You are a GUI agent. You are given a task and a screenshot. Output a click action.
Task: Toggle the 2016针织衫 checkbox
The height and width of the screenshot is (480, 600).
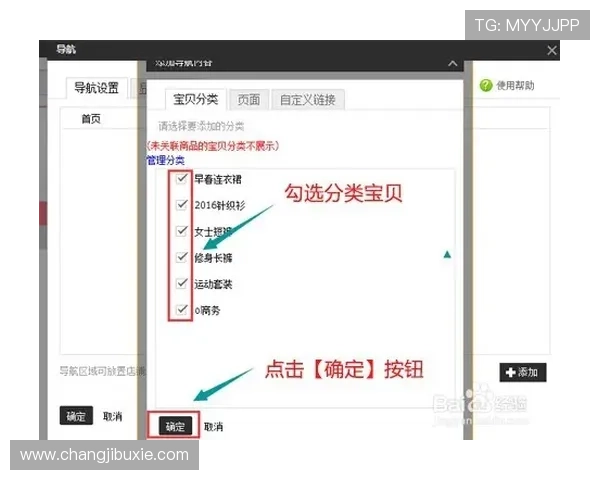point(181,205)
